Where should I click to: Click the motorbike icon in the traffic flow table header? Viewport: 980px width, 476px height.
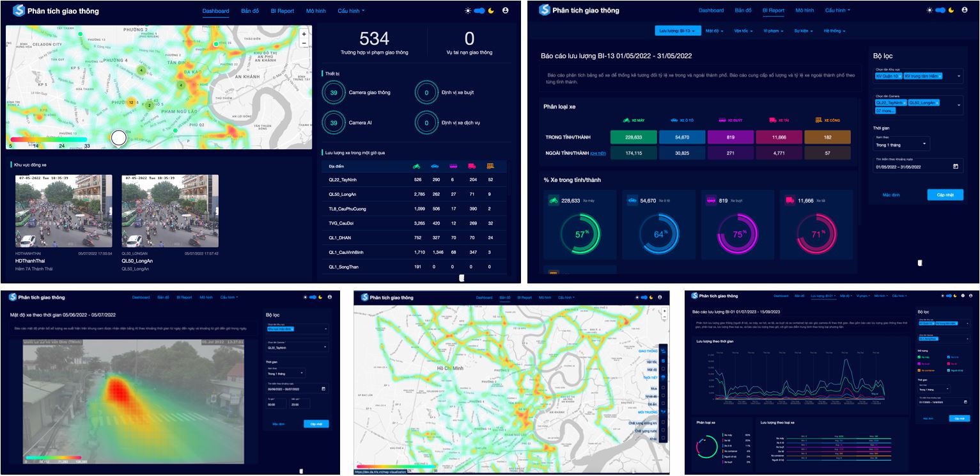[x=417, y=166]
